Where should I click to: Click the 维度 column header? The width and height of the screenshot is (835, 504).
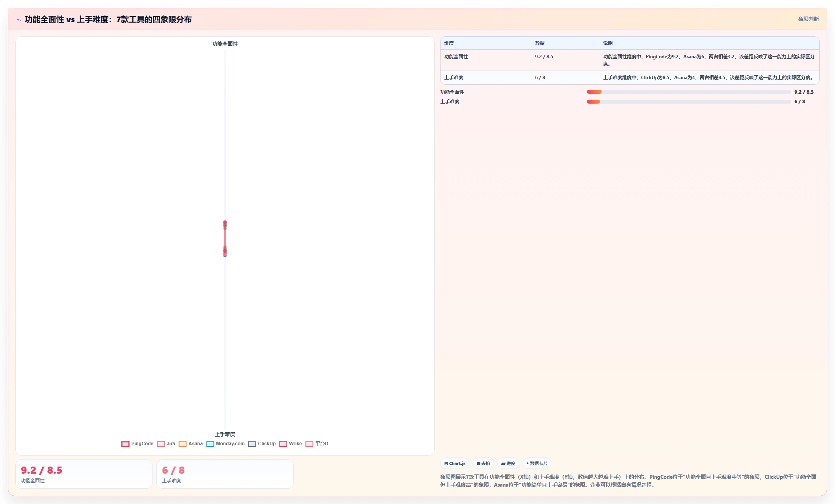[x=449, y=43]
